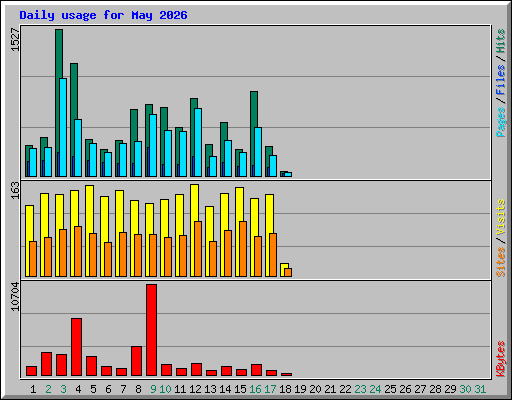Click day label 5 on the x-axis

click(x=93, y=389)
